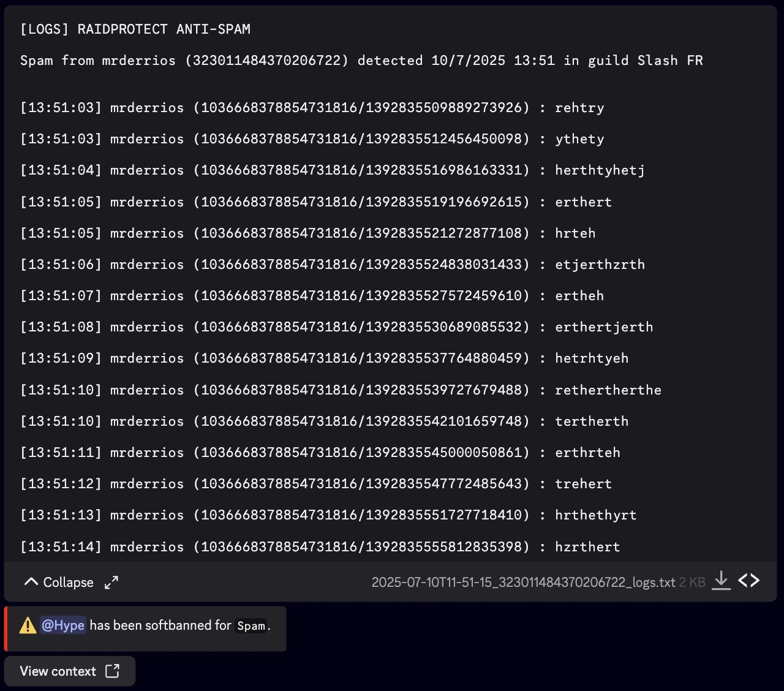This screenshot has height=691, width=784.
Task: Click the download arrow in the attachment bar
Action: [x=722, y=581]
